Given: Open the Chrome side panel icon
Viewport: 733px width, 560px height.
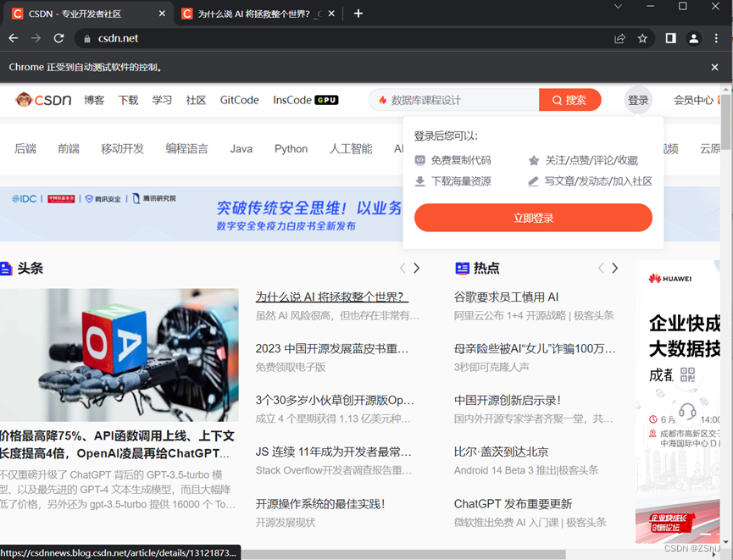Looking at the screenshot, I should (x=671, y=38).
